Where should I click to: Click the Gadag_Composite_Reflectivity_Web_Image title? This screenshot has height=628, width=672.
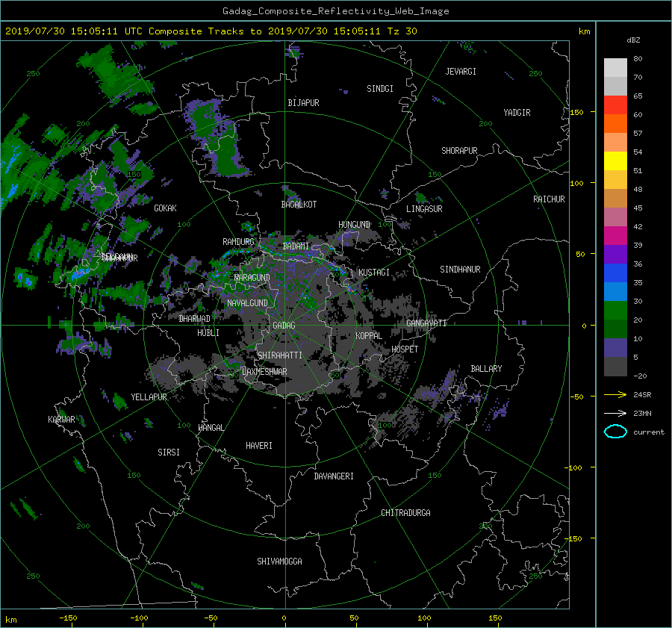(x=335, y=11)
